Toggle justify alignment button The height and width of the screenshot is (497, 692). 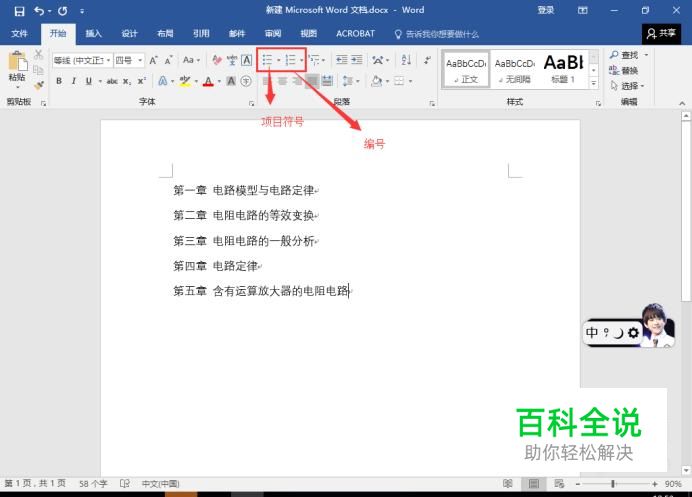tap(312, 81)
